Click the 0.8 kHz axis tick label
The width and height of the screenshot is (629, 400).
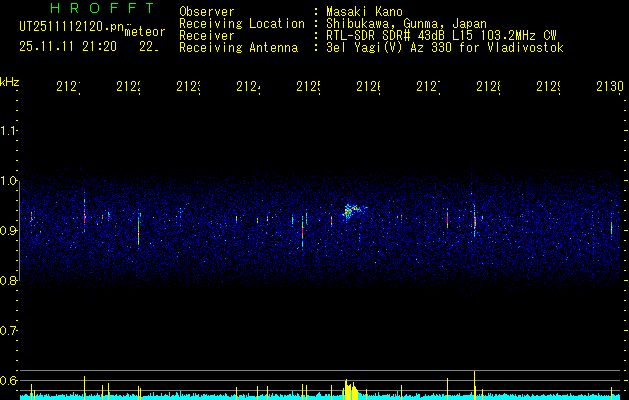9,281
